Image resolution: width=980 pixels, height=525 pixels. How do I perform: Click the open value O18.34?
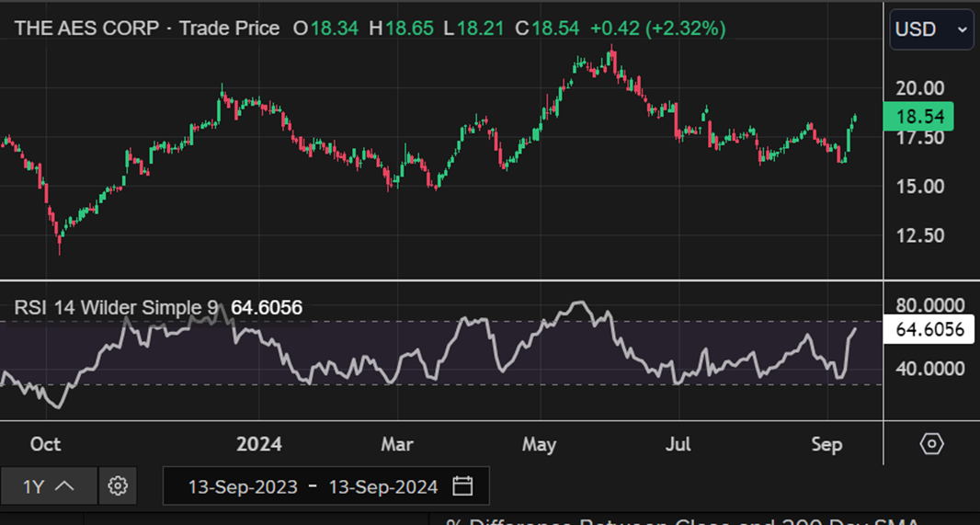325,29
